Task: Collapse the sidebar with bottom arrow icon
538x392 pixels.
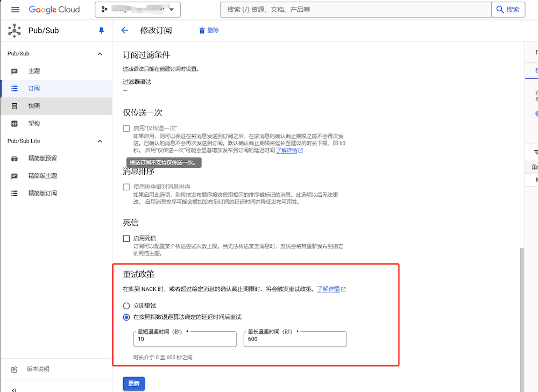Action: (x=15, y=389)
